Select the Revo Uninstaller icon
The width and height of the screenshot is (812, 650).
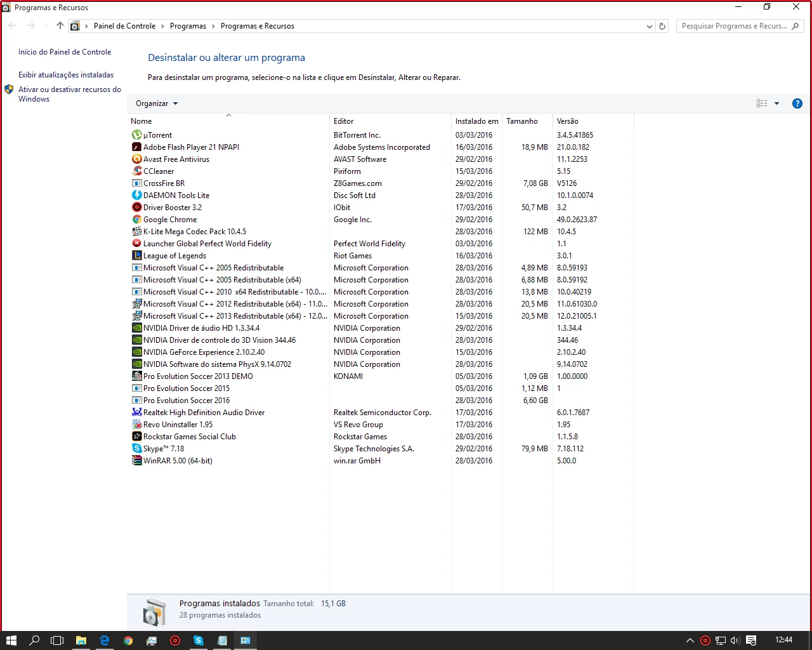tap(136, 425)
